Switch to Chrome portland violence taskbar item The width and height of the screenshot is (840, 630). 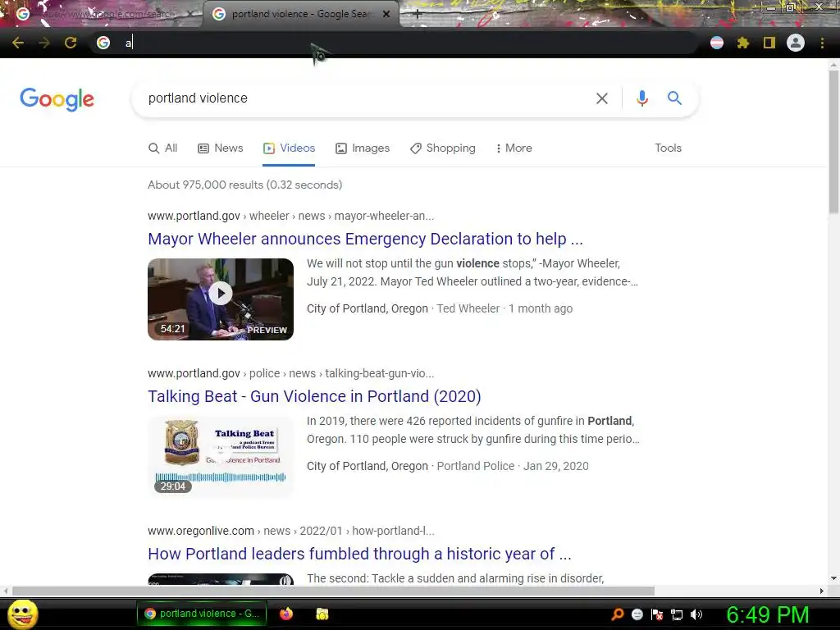point(202,614)
